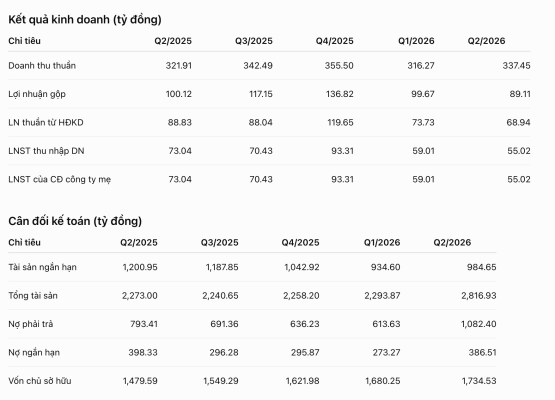
Task: Click Q2/2026 header in the business results table
Action: (x=486, y=41)
